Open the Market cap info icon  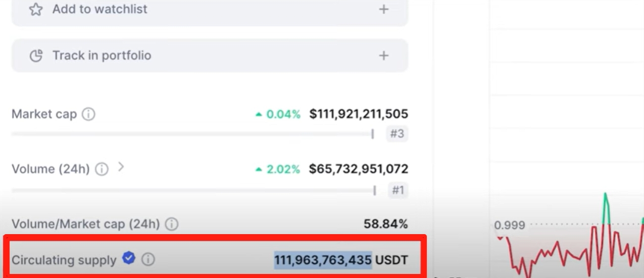point(88,115)
